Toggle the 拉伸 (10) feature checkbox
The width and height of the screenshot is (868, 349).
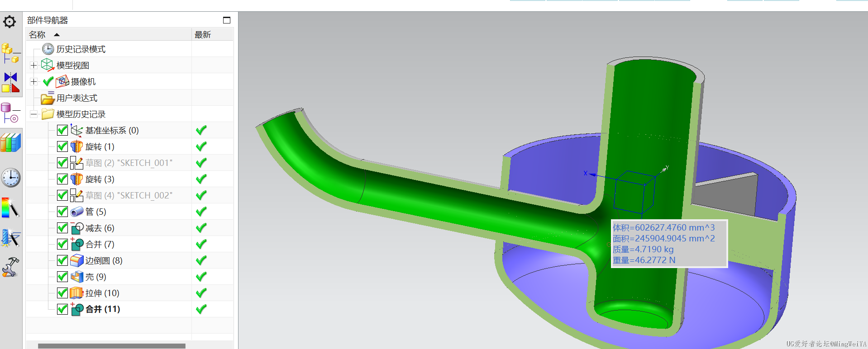tap(62, 293)
